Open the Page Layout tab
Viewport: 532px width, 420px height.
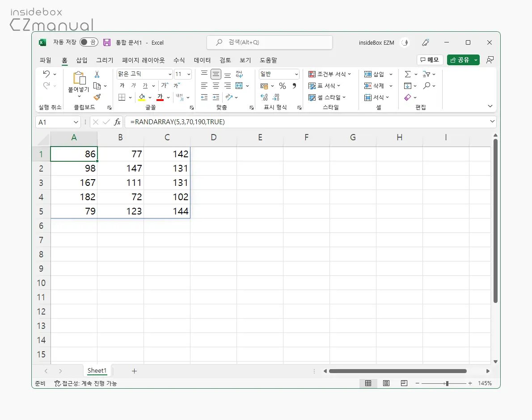pyautogui.click(x=143, y=60)
